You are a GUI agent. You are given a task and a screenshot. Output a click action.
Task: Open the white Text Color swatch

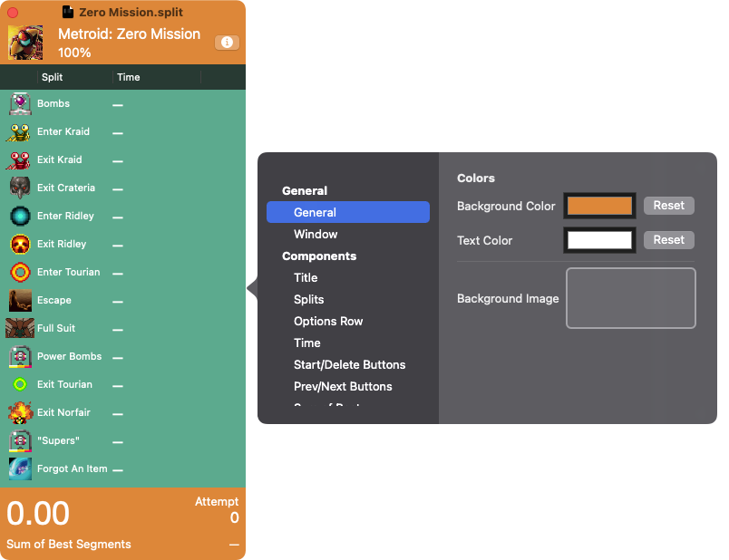[x=599, y=240]
